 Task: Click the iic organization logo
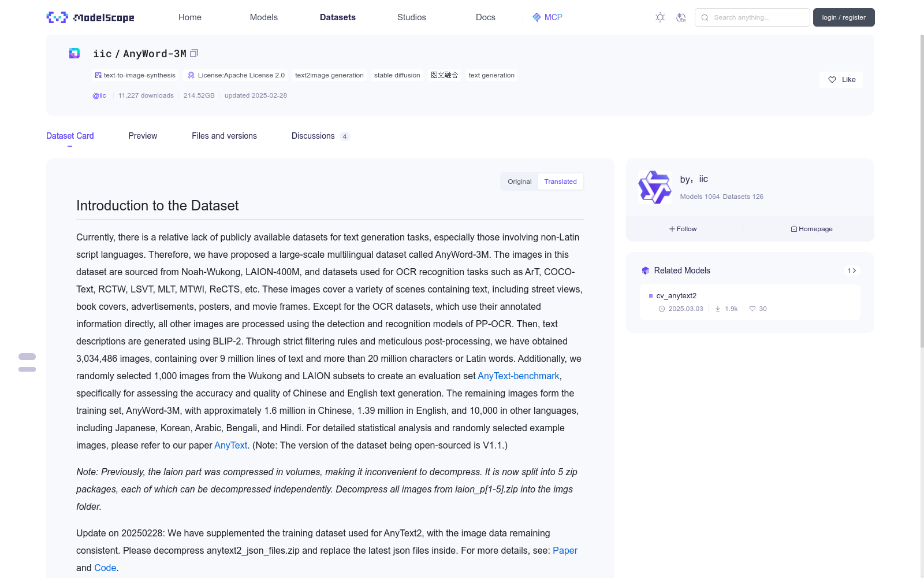tap(655, 187)
